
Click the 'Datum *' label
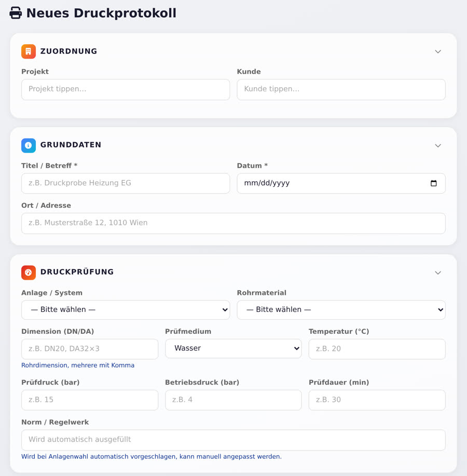pos(252,166)
